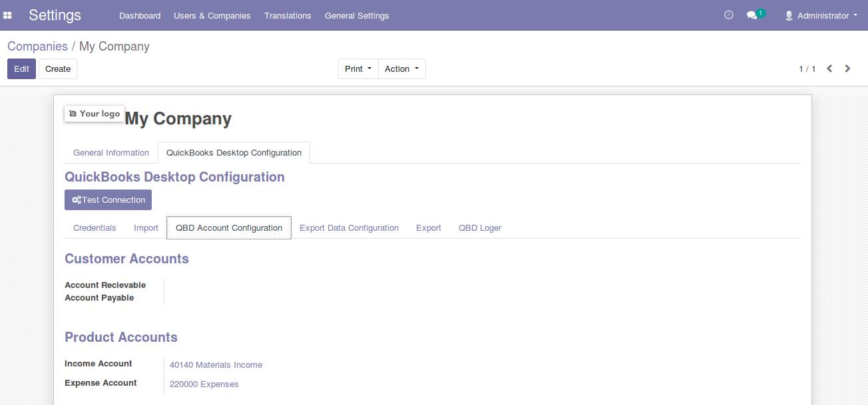This screenshot has height=405, width=868.
Task: Open the Export tab
Action: (x=429, y=227)
